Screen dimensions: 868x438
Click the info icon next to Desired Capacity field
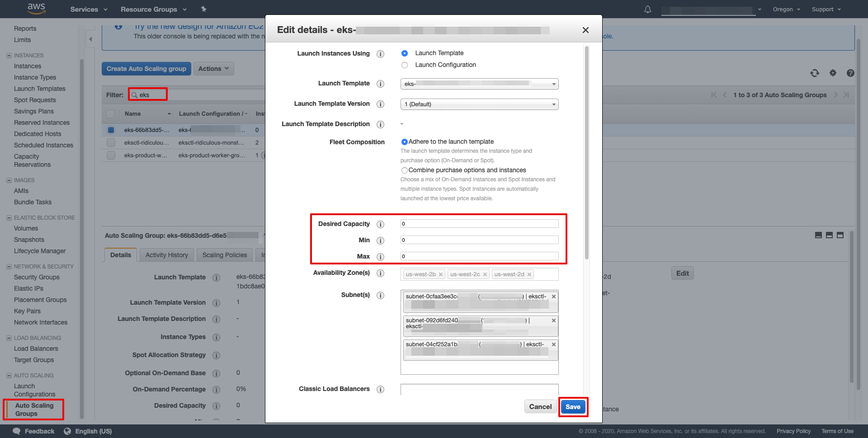point(381,224)
